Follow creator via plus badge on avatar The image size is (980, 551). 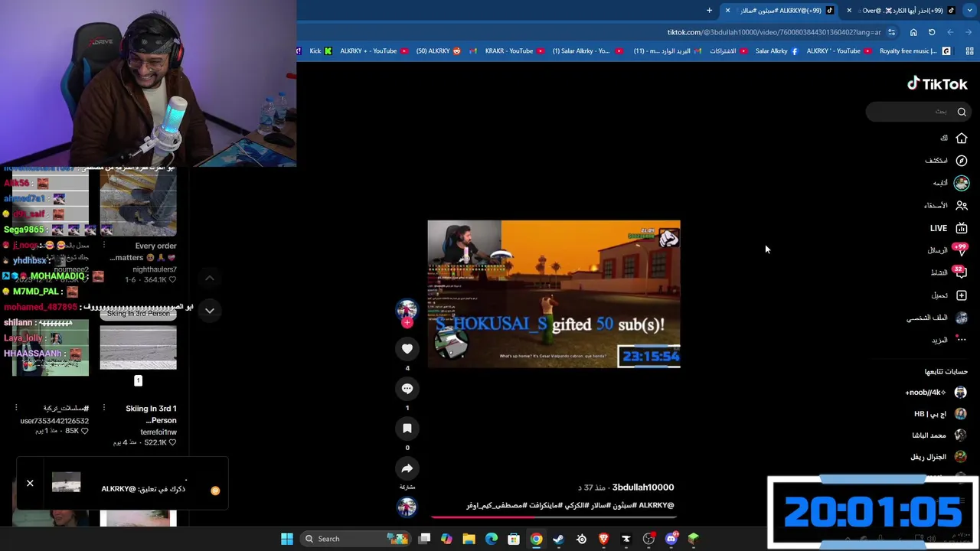(x=407, y=323)
